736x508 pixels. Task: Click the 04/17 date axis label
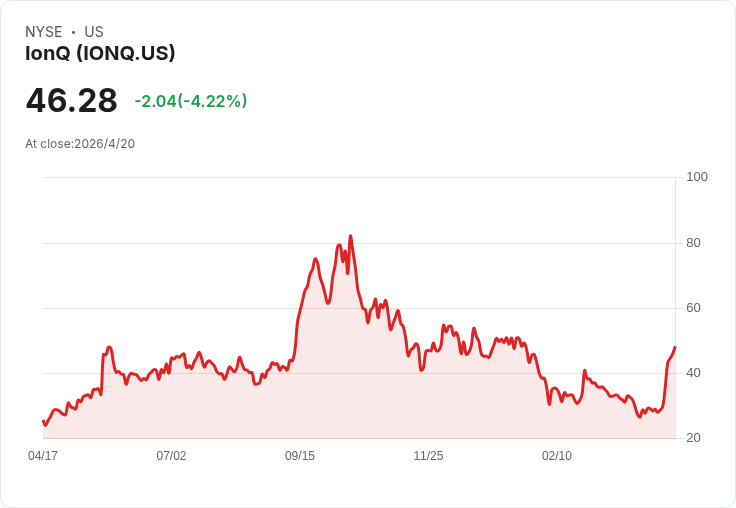43,456
